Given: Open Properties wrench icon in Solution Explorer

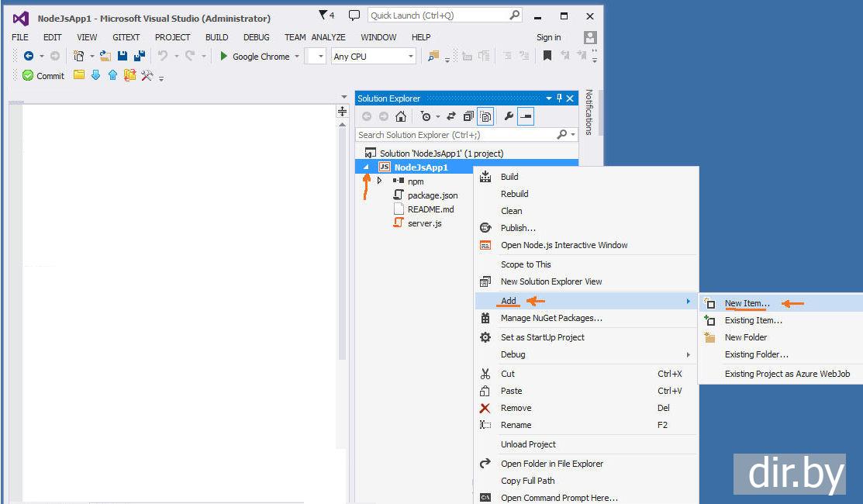Looking at the screenshot, I should pos(509,116).
